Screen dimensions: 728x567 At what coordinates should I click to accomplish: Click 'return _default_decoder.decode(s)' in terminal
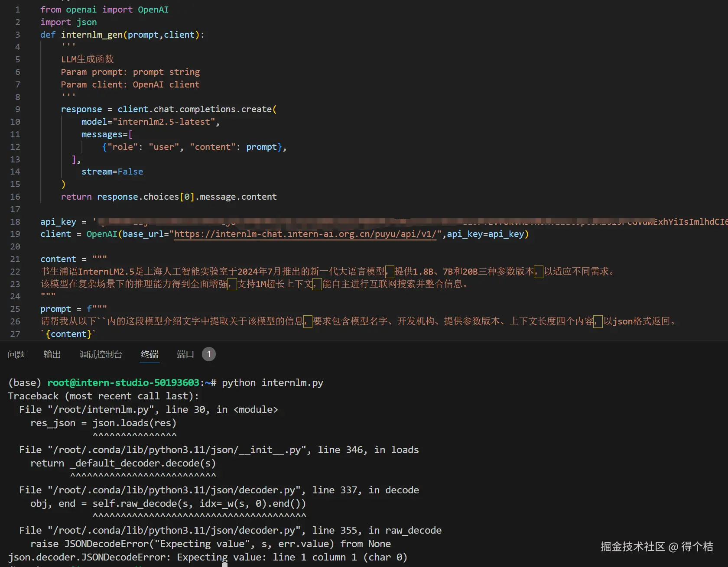pyautogui.click(x=123, y=463)
